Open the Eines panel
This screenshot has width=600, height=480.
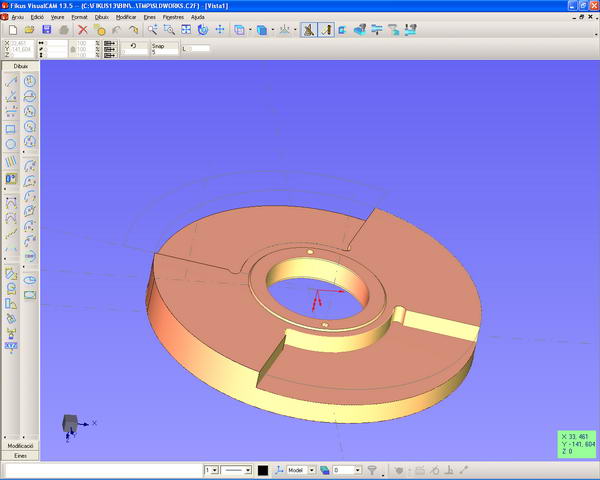20,455
